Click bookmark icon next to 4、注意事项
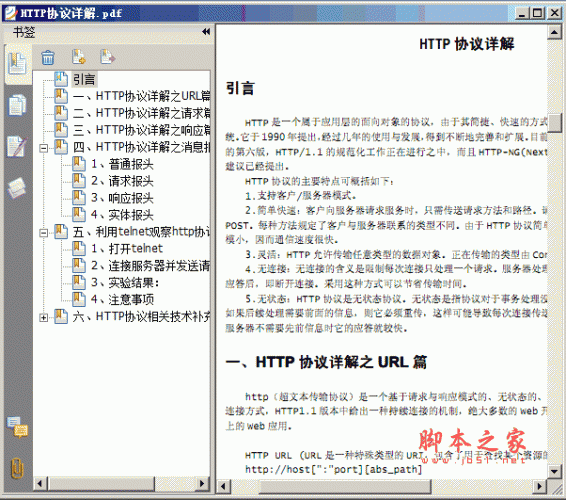Image resolution: width=566 pixels, height=500 pixels. 79,299
